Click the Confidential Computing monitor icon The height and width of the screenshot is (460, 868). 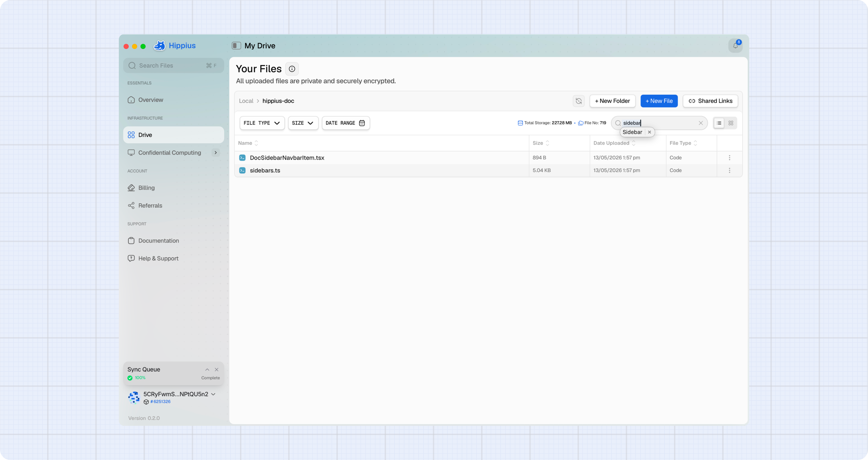coord(131,153)
